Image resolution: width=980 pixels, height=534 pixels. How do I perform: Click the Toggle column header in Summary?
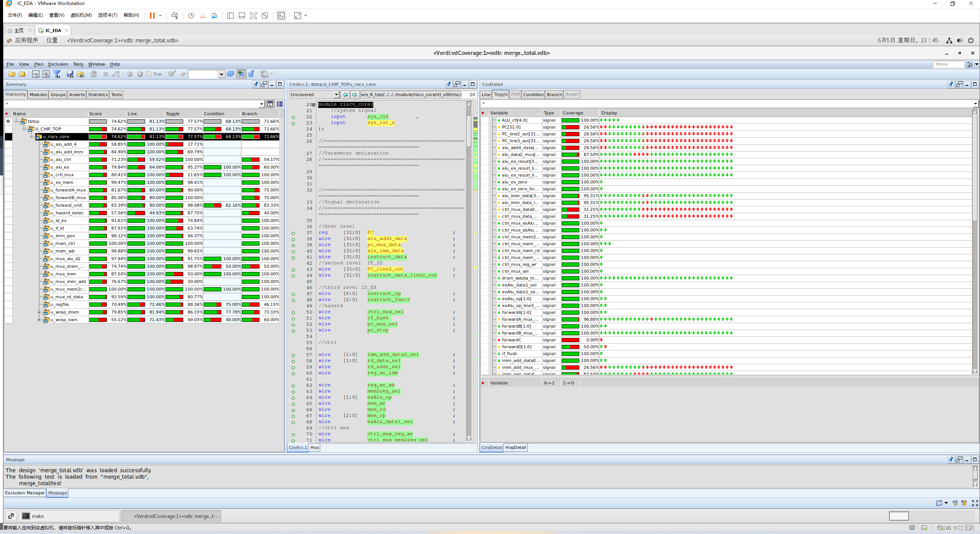tap(172, 114)
